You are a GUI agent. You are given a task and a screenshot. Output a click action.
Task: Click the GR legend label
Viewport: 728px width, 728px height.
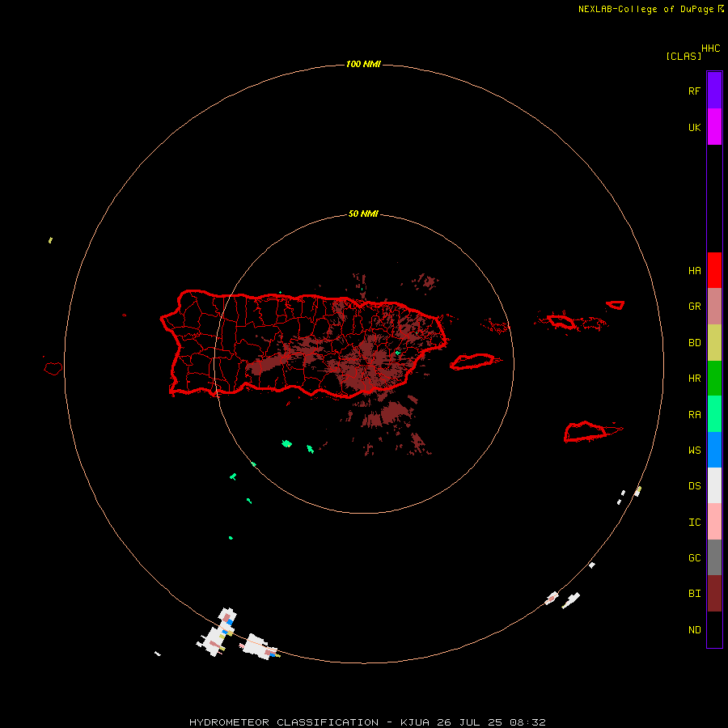(x=694, y=307)
